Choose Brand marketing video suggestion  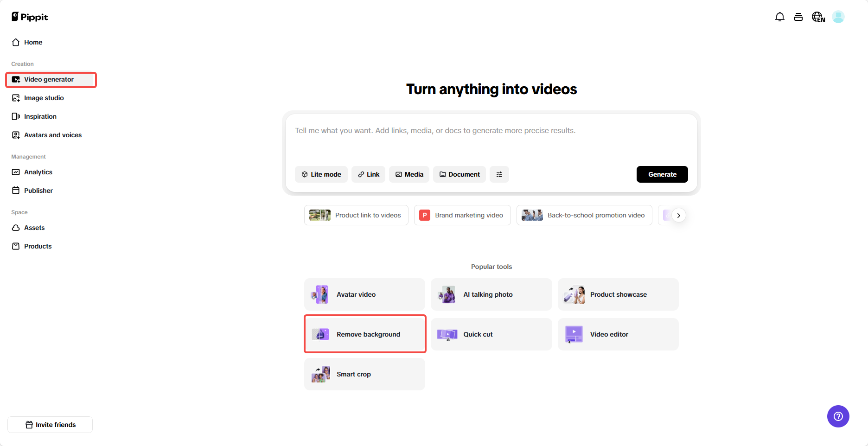[462, 215]
